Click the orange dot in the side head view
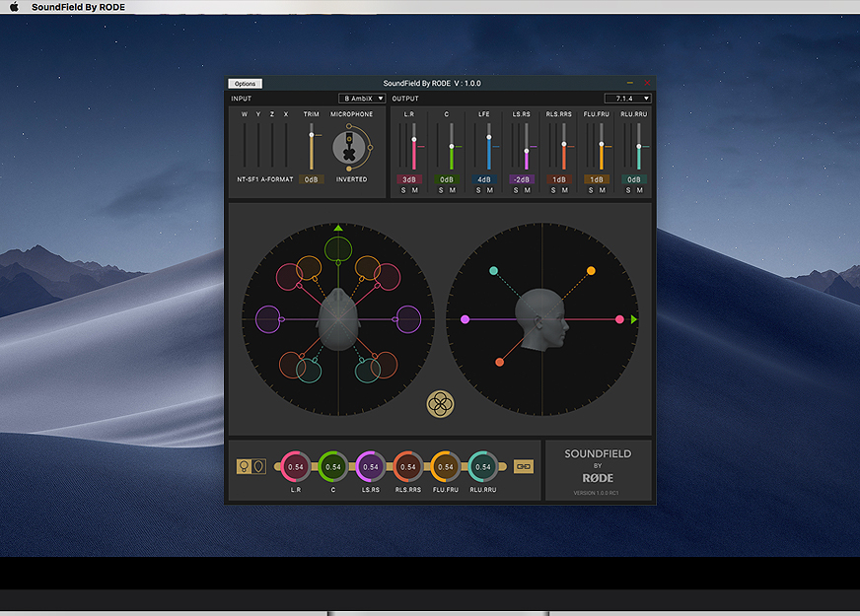Viewport: 860px width, 616px height. coord(591,271)
